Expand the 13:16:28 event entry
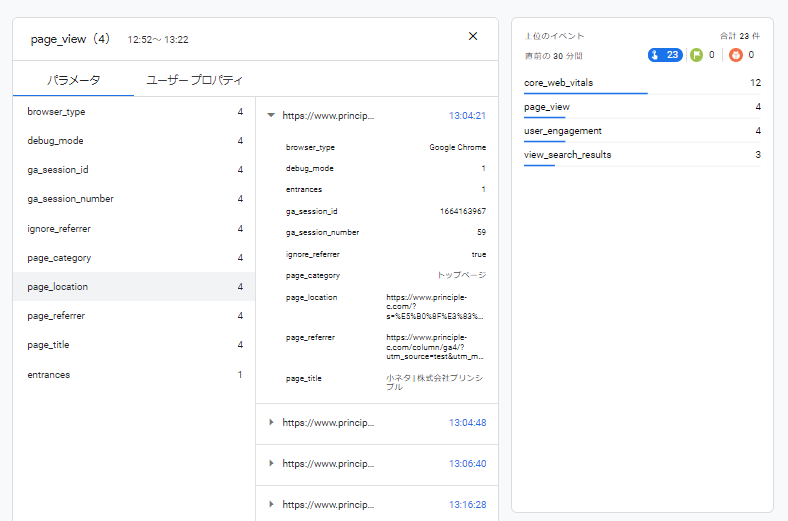This screenshot has height=521, width=788. [x=271, y=505]
